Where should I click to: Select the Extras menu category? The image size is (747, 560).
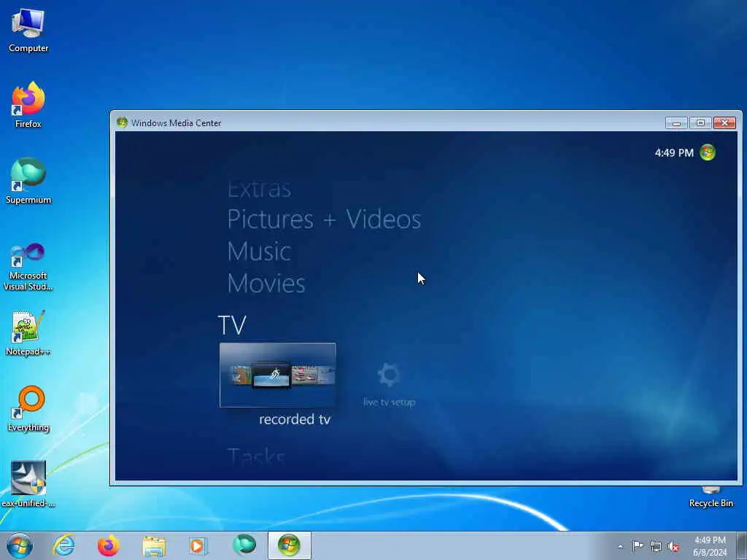click(x=259, y=189)
